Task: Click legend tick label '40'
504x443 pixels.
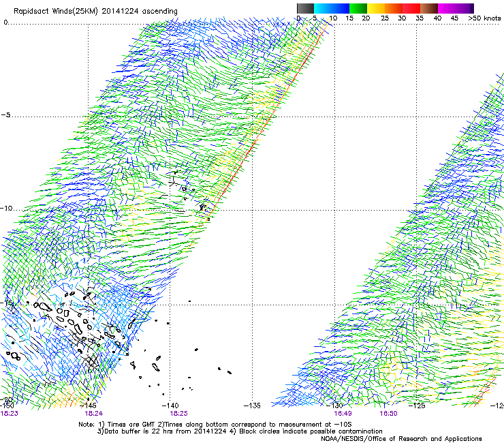Action: click(x=437, y=18)
